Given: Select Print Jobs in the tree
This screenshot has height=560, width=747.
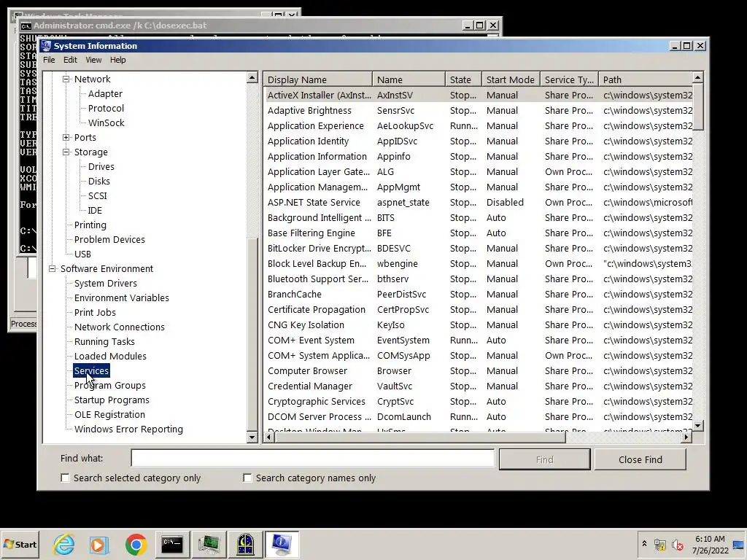Looking at the screenshot, I should coord(95,312).
